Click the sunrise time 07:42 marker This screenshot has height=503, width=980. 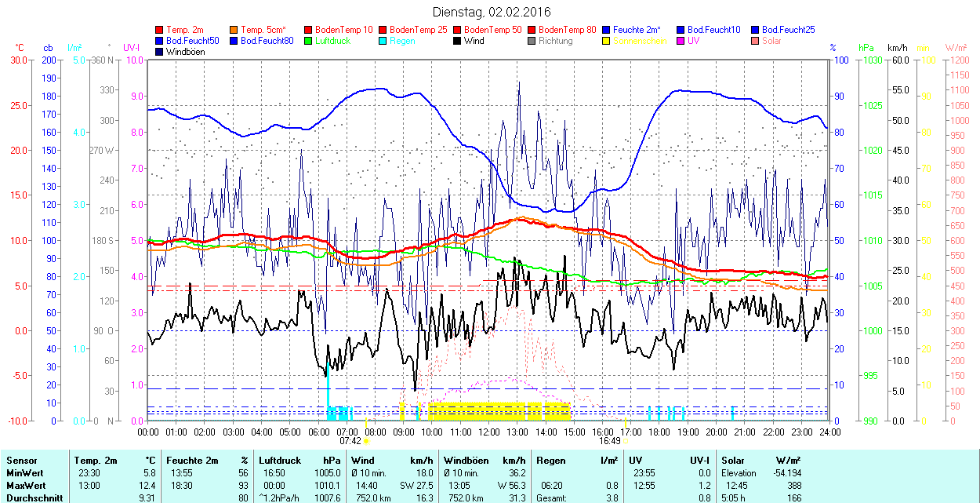tap(350, 441)
